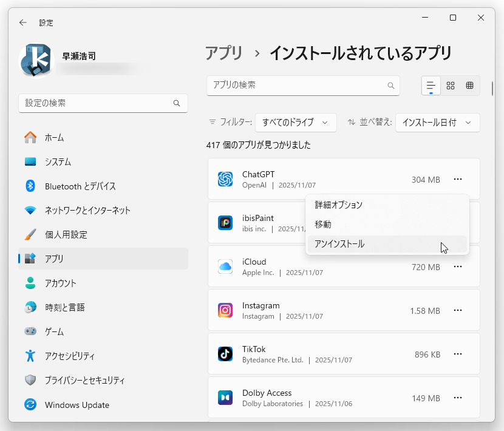The image size is (504, 431).
Task: Click the 設定の検索 search field
Action: click(x=97, y=103)
